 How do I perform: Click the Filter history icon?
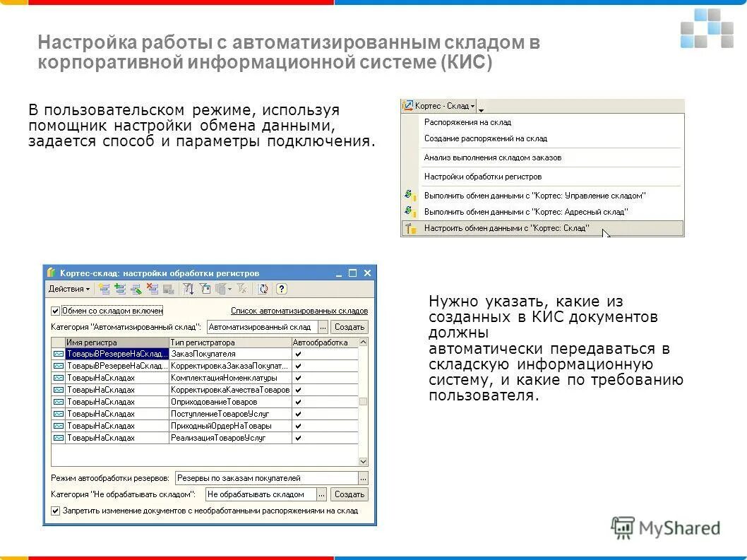220,289
